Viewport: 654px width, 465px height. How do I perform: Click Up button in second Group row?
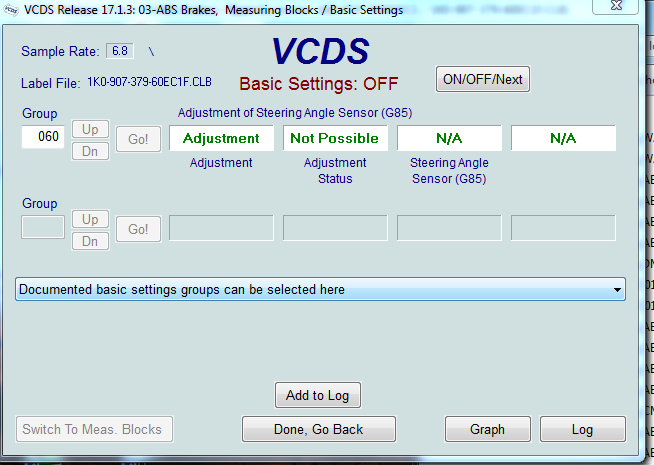91,219
